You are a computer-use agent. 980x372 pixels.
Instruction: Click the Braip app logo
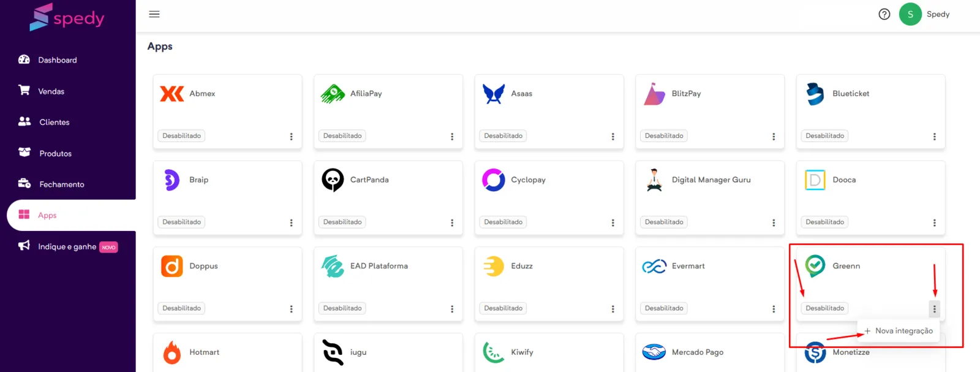[172, 180]
